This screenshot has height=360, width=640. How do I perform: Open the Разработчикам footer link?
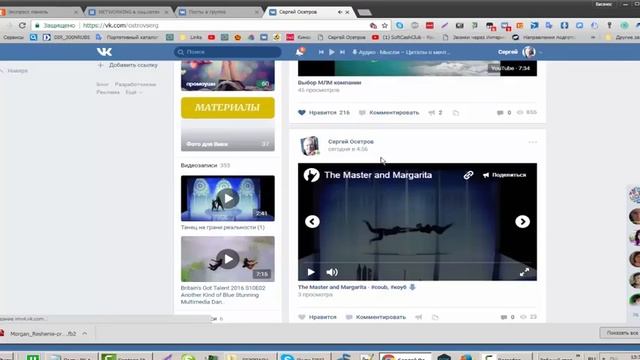point(135,84)
